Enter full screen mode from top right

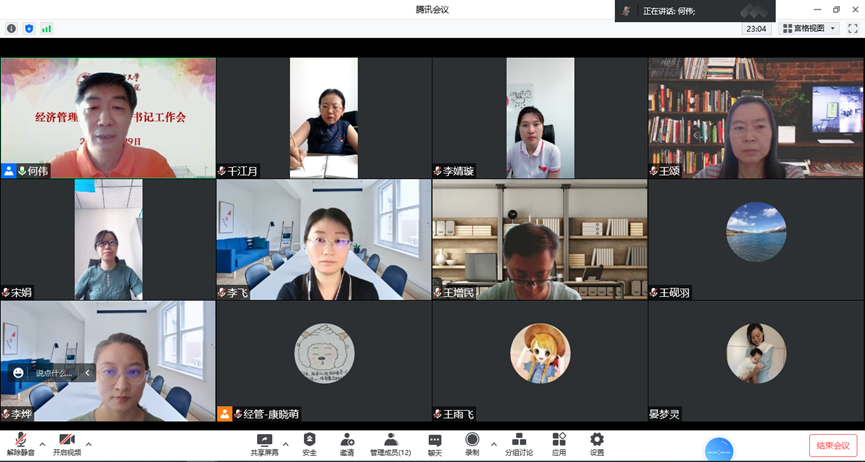tap(851, 29)
